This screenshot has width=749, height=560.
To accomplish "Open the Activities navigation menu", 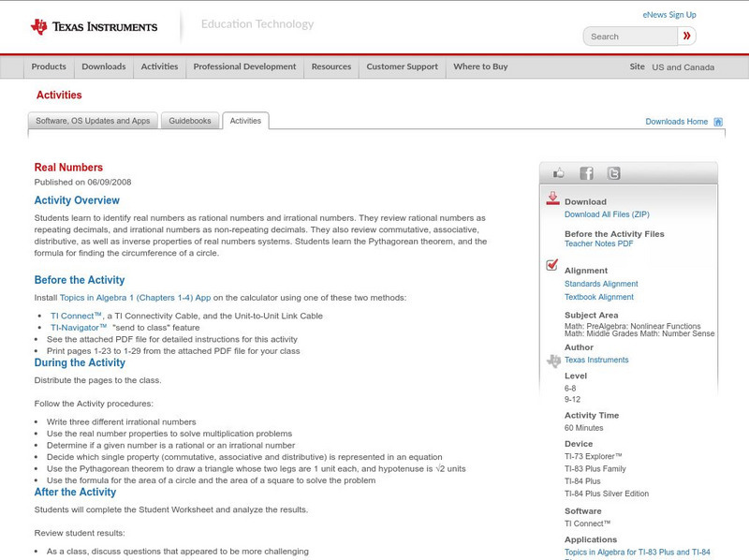I will tap(159, 66).
